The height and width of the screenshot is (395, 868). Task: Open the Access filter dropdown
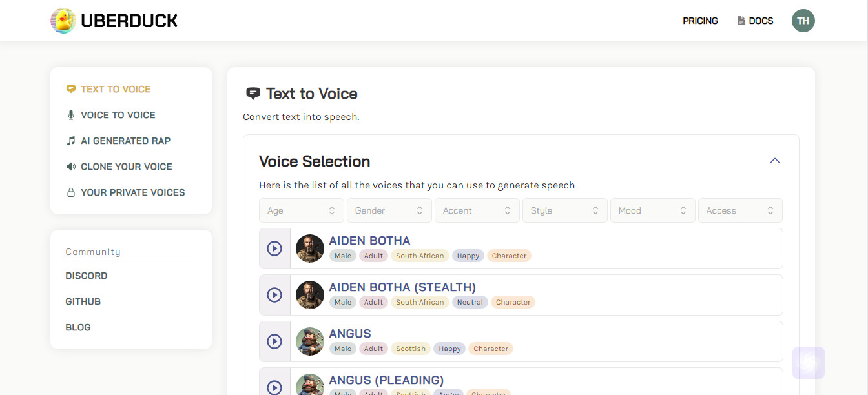740,210
